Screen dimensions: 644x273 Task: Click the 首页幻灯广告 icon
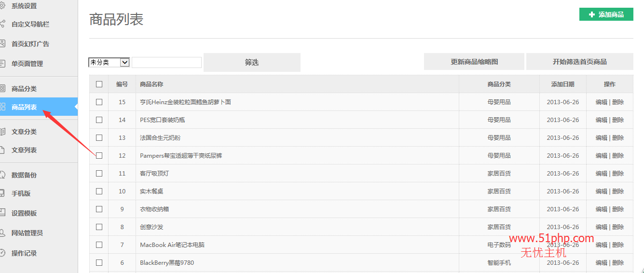click(2, 43)
